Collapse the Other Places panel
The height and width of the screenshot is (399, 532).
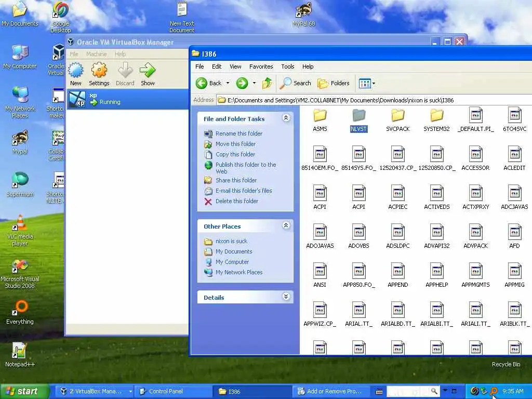(x=286, y=225)
